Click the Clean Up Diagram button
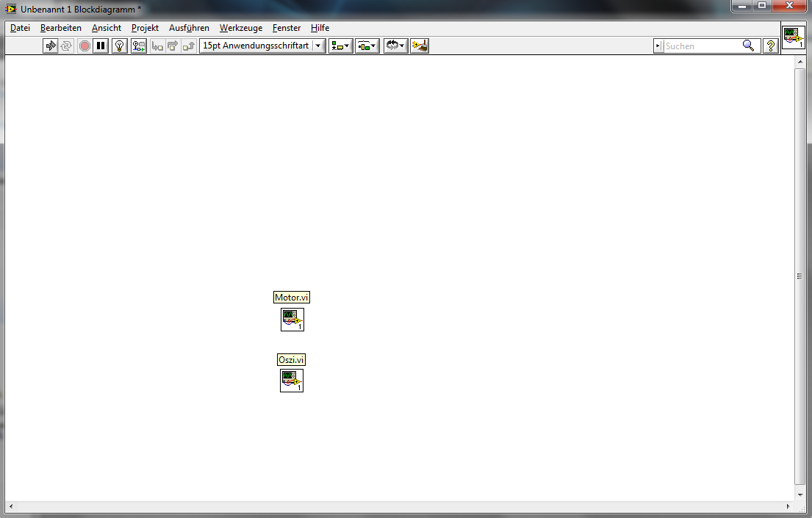Screen dimensions: 812x518 click(420, 46)
